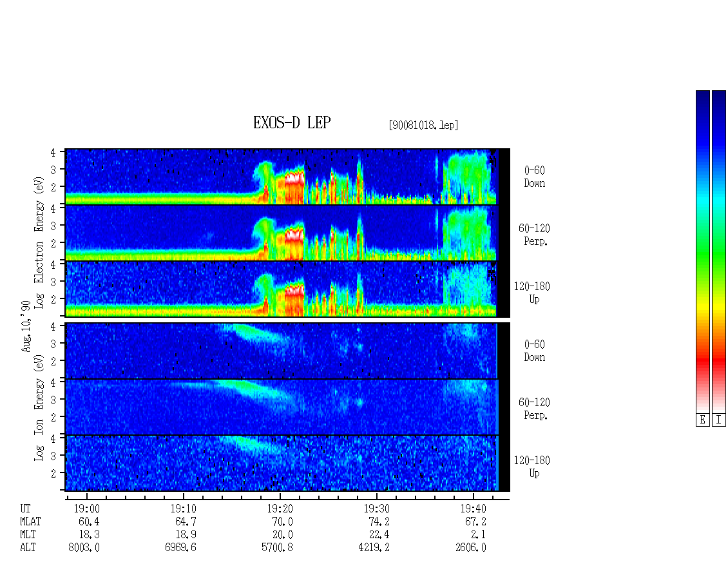The image size is (728, 564).
Task: Click the 19:30 UT time tick label
Action: click(x=376, y=509)
